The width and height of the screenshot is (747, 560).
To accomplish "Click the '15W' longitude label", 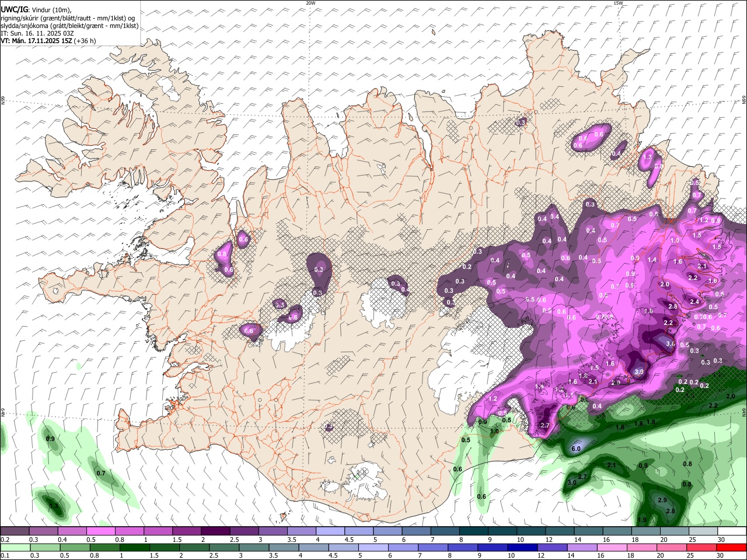I will click(618, 3).
